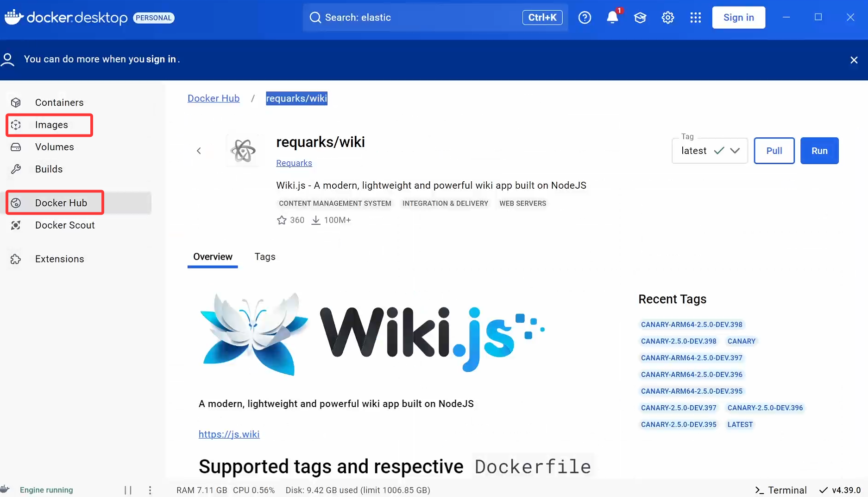This screenshot has width=868, height=497.
Task: Click the download count icon
Action: (x=316, y=220)
